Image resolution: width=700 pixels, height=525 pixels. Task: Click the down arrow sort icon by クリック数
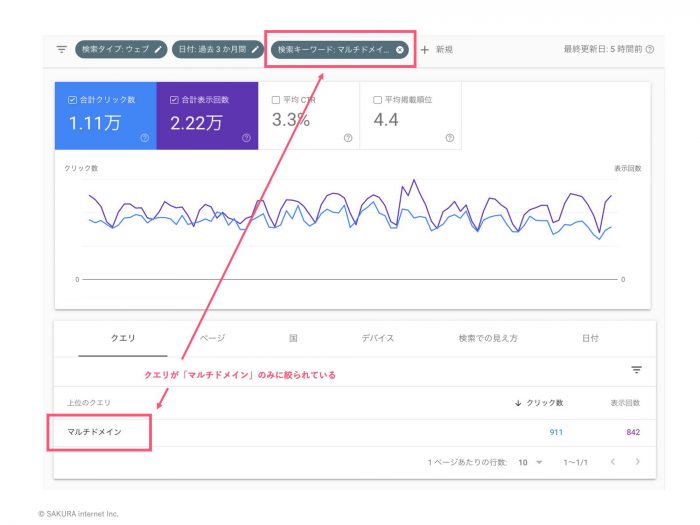point(518,403)
